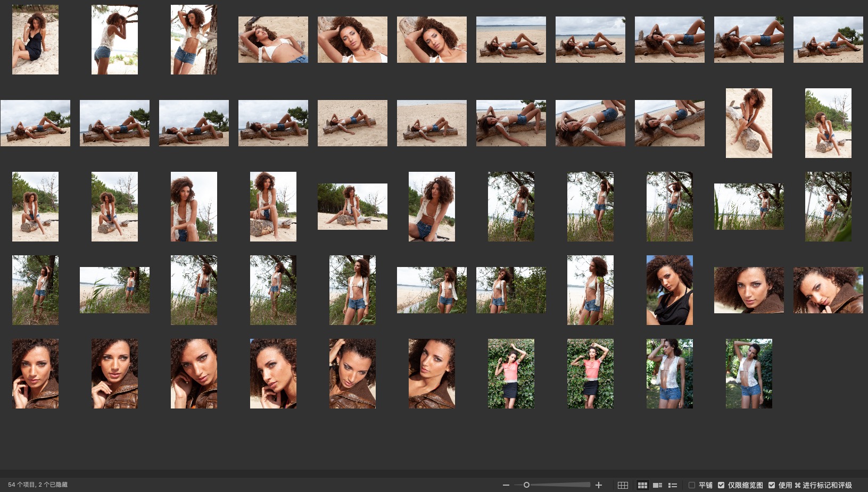Select the first thumbnail in the second row
This screenshot has height=492, width=868.
click(x=35, y=123)
